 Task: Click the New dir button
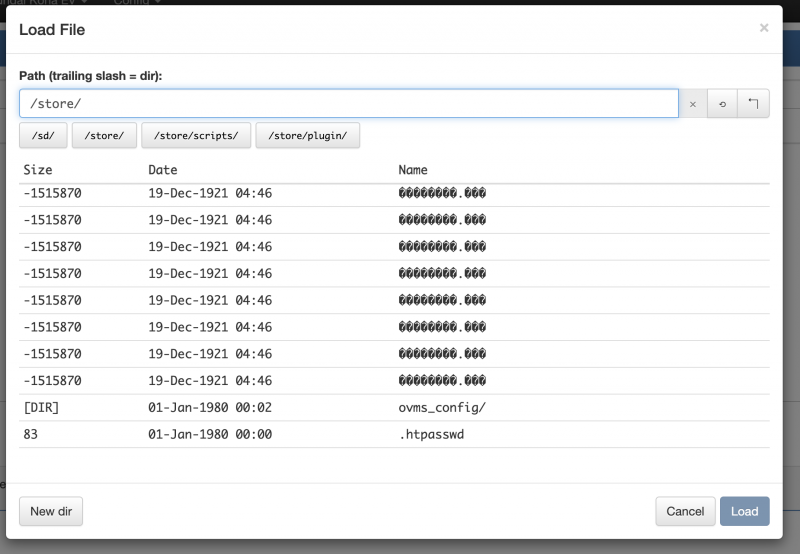pos(51,511)
